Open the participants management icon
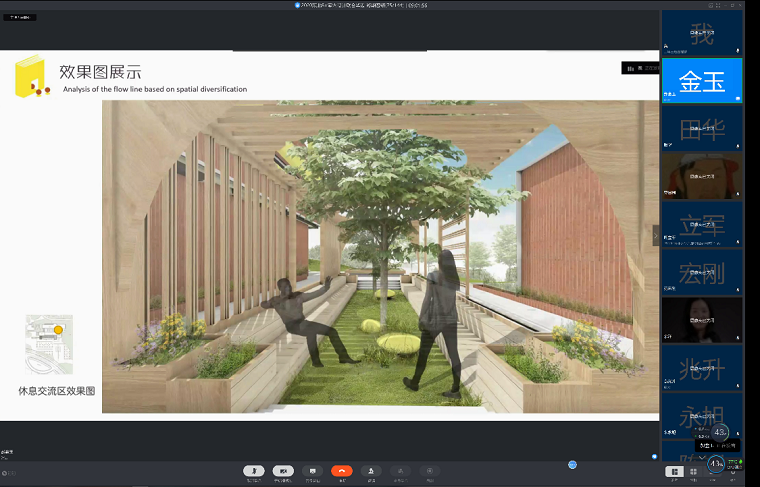Viewport: 760px width, 487px height. [x=371, y=471]
